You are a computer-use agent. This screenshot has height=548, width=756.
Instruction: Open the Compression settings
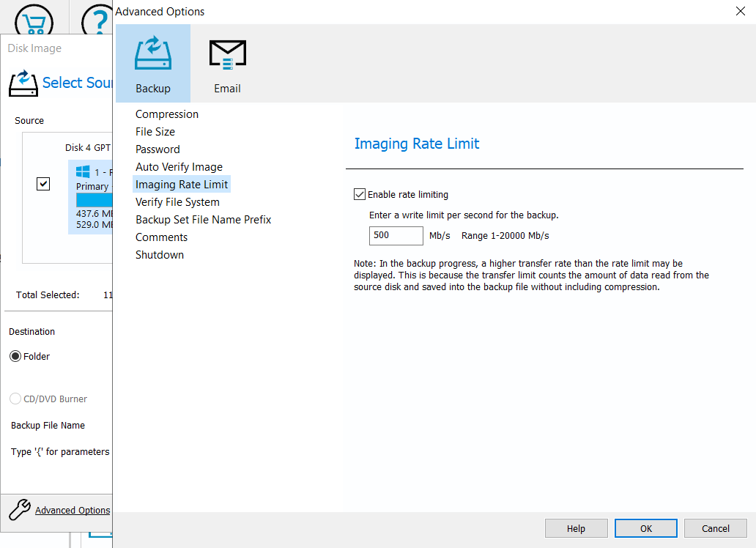167,114
